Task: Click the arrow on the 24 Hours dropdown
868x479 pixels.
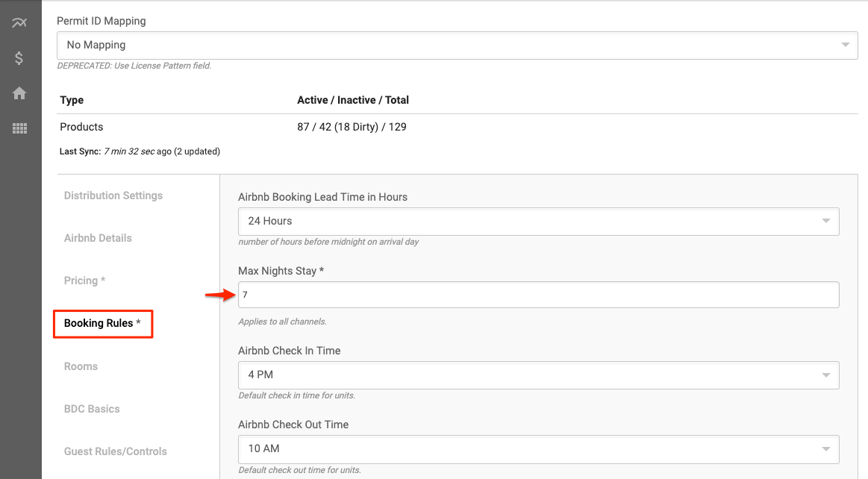Action: tap(826, 222)
